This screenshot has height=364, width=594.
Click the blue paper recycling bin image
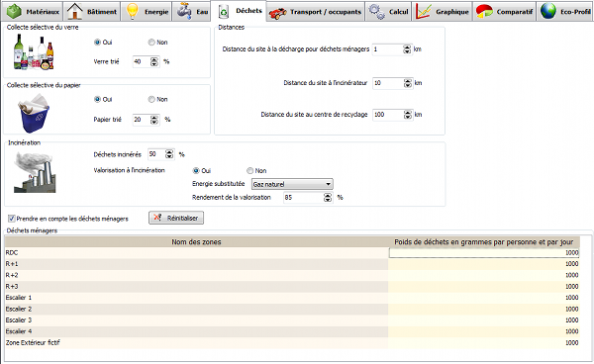[34, 114]
